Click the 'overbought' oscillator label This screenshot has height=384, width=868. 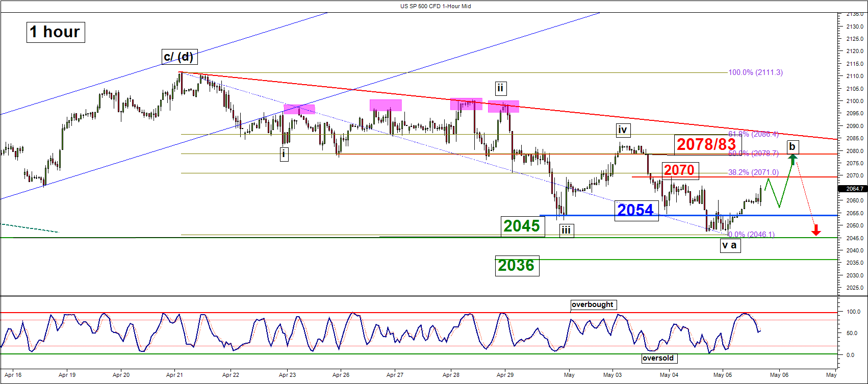tap(593, 304)
